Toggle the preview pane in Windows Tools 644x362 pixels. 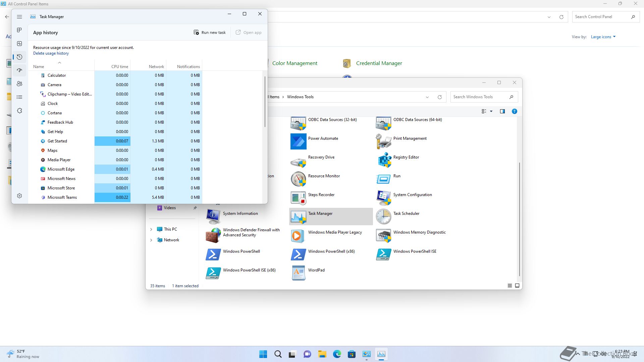(502, 111)
